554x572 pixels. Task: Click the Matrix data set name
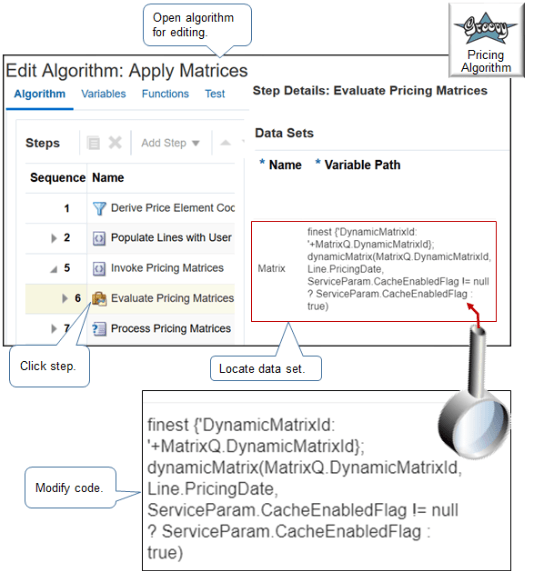[271, 268]
